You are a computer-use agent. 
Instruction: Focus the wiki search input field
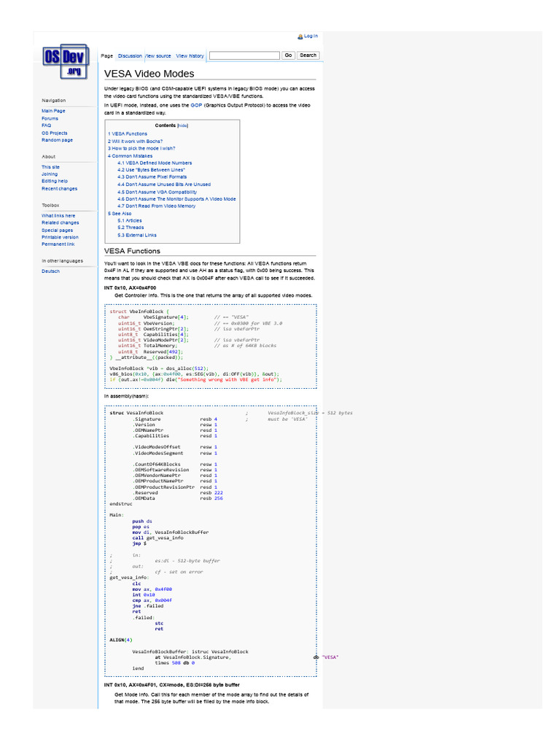[x=244, y=55]
